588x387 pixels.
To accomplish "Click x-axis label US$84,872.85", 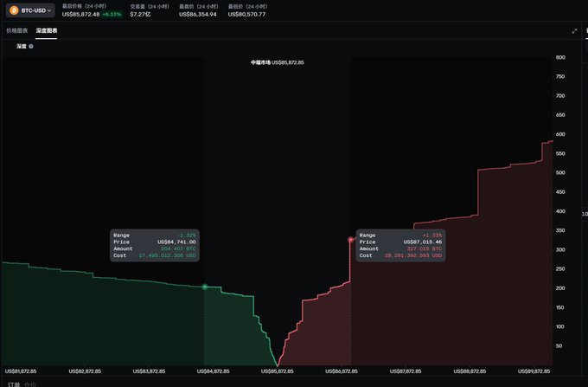I will pyautogui.click(x=213, y=371).
